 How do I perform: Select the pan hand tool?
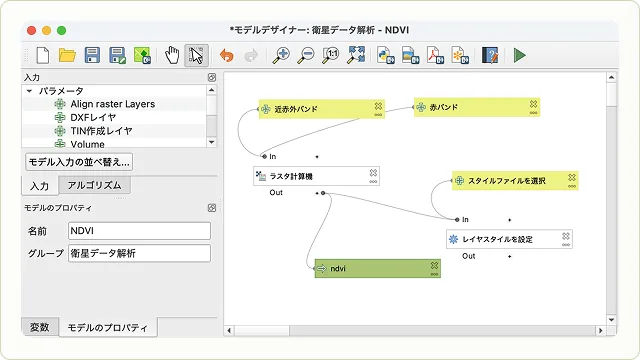pos(172,55)
